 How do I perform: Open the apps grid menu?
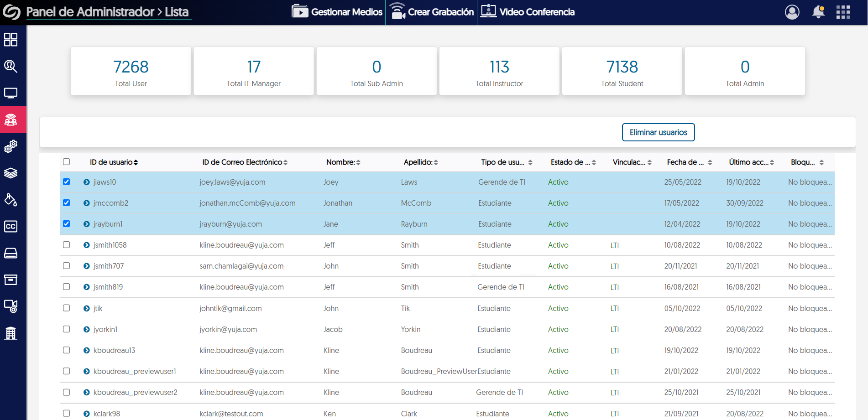point(843,12)
